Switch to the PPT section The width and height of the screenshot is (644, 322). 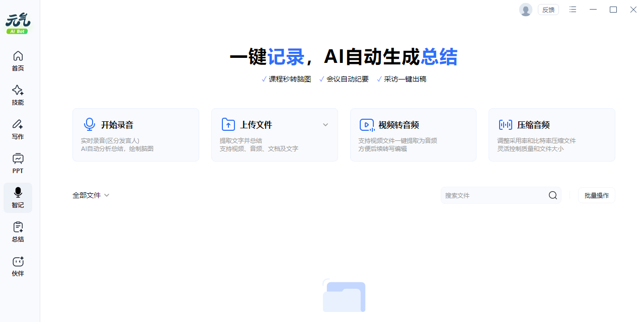click(x=18, y=163)
